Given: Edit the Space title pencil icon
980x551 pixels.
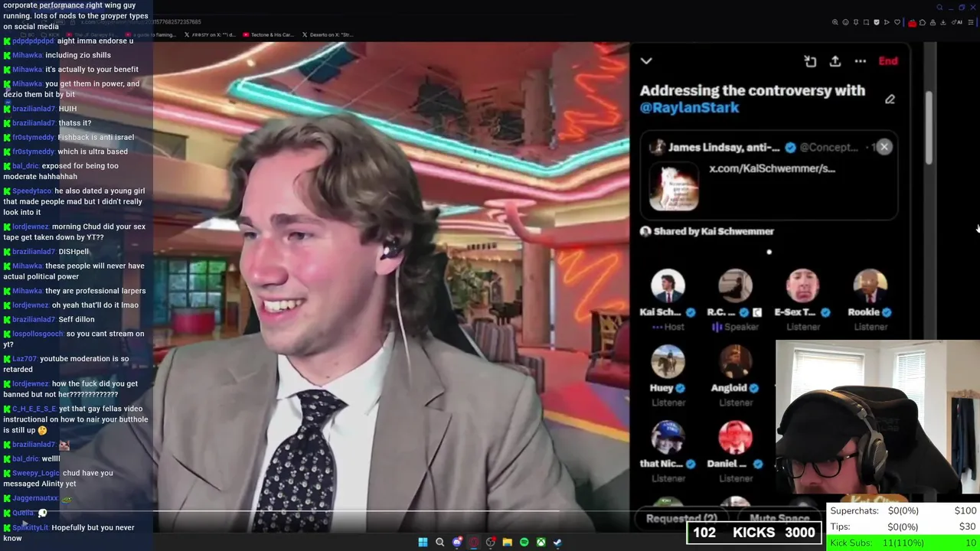Looking at the screenshot, I should point(890,99).
